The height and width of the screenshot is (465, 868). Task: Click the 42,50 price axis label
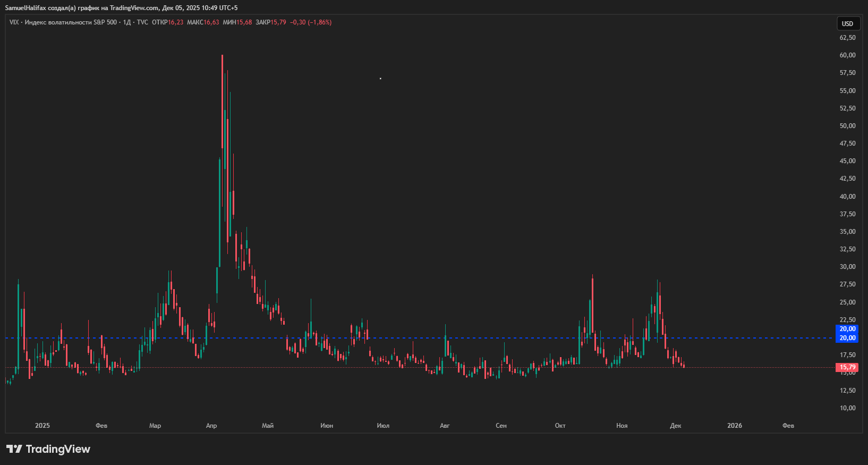[x=848, y=179]
